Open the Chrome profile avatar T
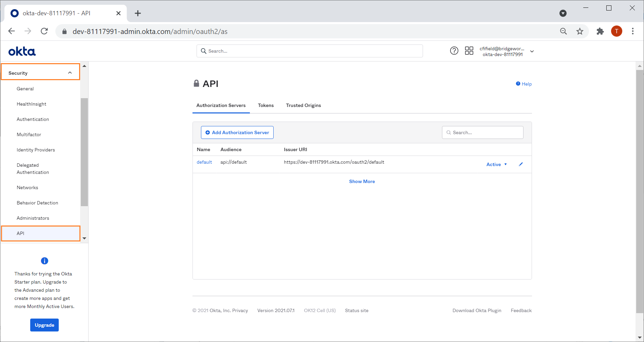The image size is (644, 342). tap(617, 31)
